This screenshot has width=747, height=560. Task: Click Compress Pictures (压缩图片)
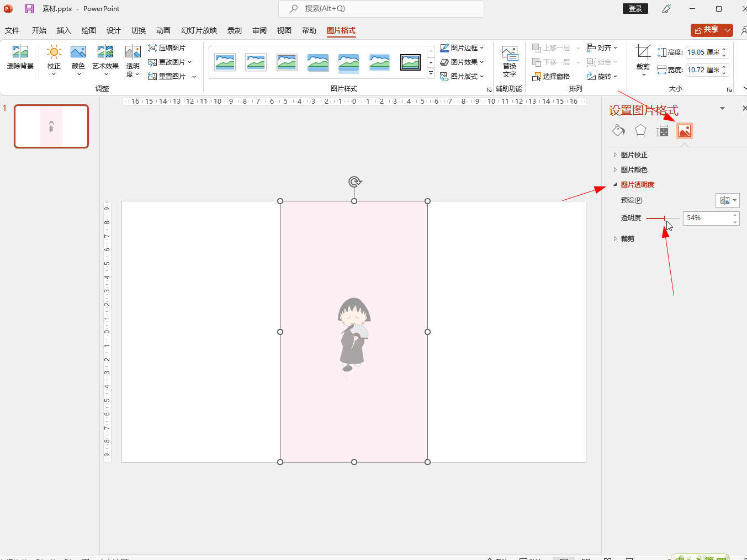[167, 48]
